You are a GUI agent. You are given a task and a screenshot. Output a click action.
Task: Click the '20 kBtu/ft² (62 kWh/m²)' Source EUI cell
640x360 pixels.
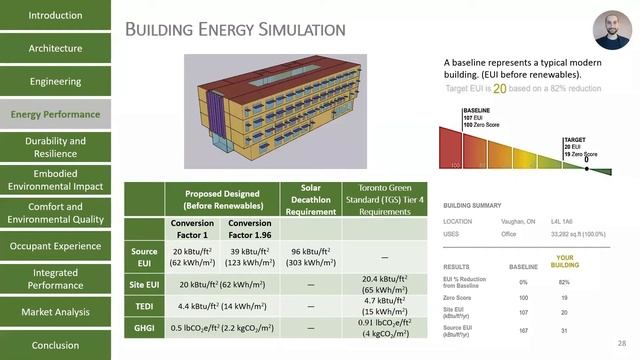coord(192,257)
